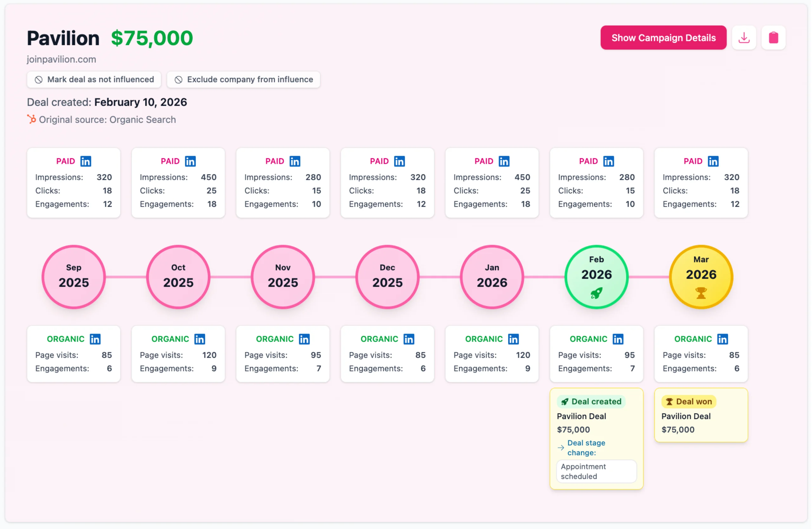Screen dimensions: 812x529
Task: Click LinkedIn icon on Oct 2025 organic card
Action: point(200,339)
